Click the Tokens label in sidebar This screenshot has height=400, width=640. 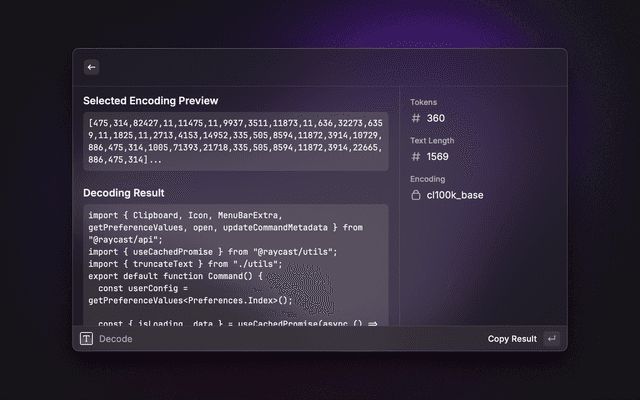pyautogui.click(x=424, y=102)
